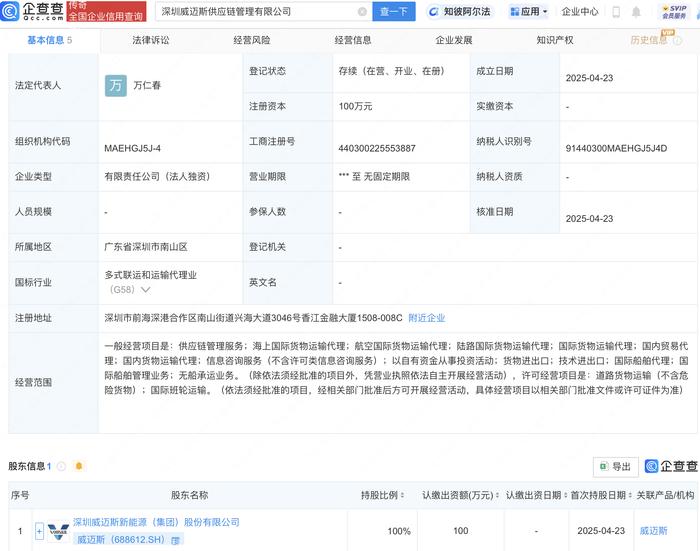
Task: Open 知彼阿尔法 link
Action: 458,12
